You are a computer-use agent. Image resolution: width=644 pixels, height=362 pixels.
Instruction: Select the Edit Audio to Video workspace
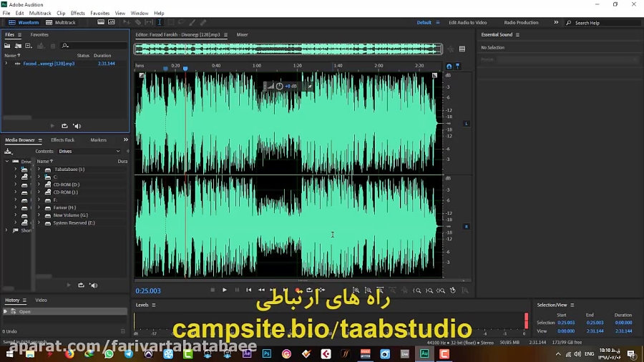pos(468,23)
